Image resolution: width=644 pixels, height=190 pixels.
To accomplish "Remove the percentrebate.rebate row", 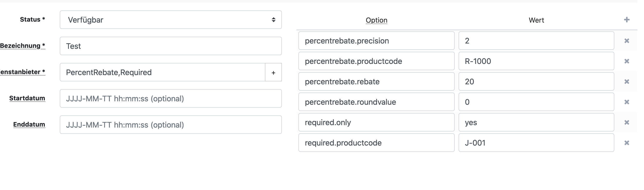I will [627, 82].
